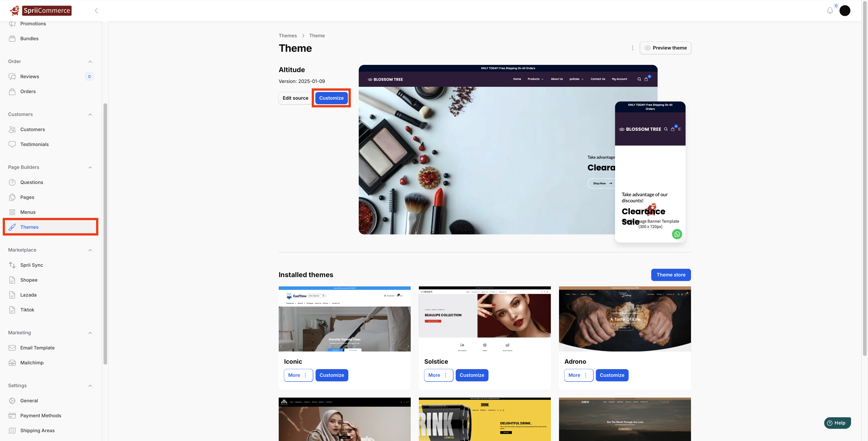Open Mailchimp in Marketing section

pos(32,363)
